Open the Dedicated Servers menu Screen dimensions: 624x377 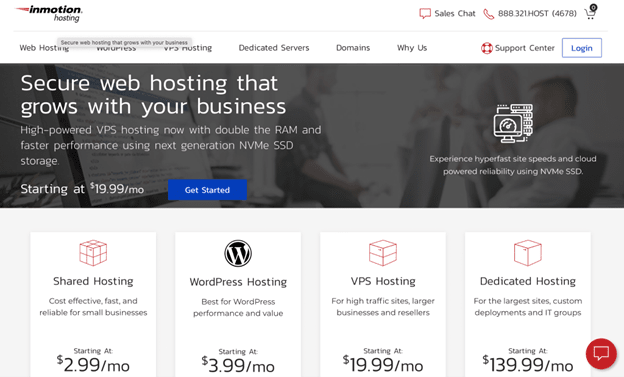274,48
